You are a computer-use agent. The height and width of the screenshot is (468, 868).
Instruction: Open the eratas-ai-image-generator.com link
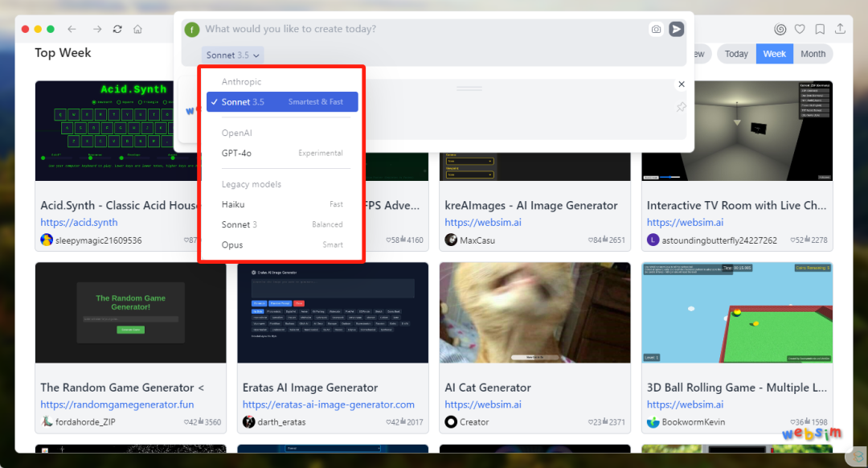(328, 404)
